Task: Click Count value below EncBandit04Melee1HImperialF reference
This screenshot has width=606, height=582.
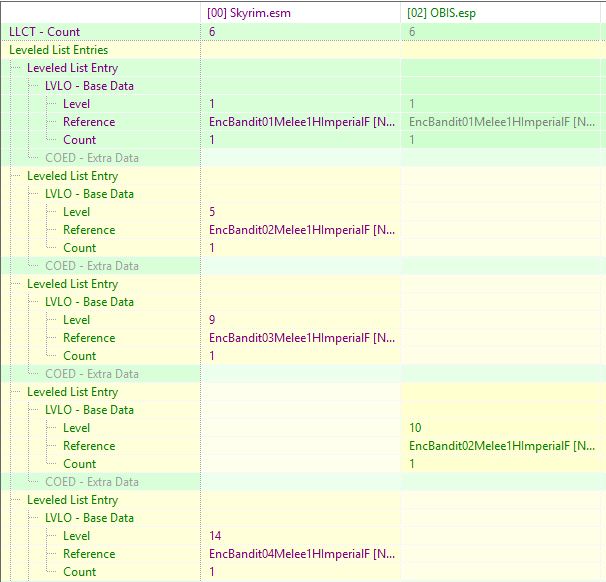Action: point(212,572)
